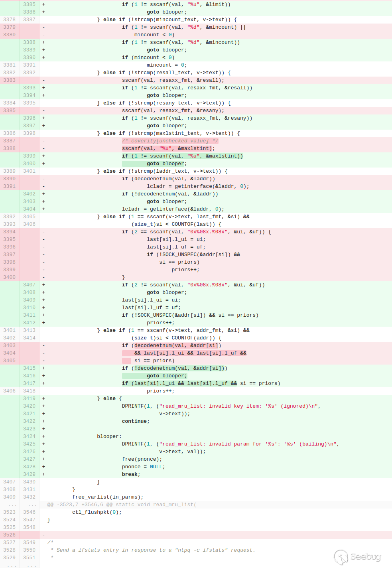Click added 'pnonce = NULL;' line

144,467
